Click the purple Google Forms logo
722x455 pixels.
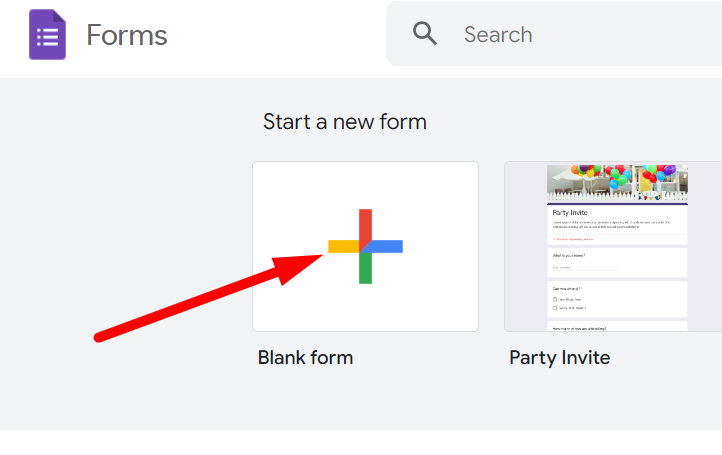coord(47,35)
